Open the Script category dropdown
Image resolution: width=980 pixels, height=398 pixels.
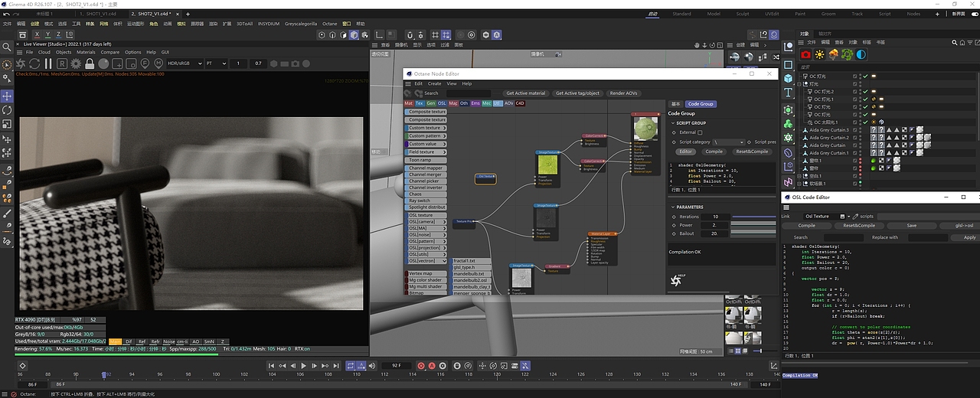(x=727, y=142)
